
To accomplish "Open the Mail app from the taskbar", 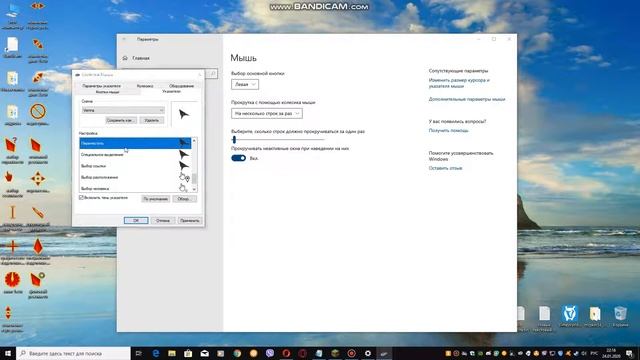I will click(204, 353).
